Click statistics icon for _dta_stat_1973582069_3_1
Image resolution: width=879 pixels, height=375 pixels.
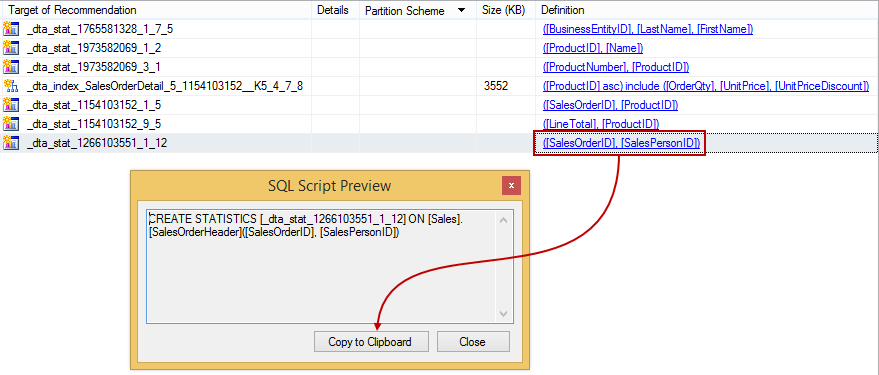coord(11,67)
